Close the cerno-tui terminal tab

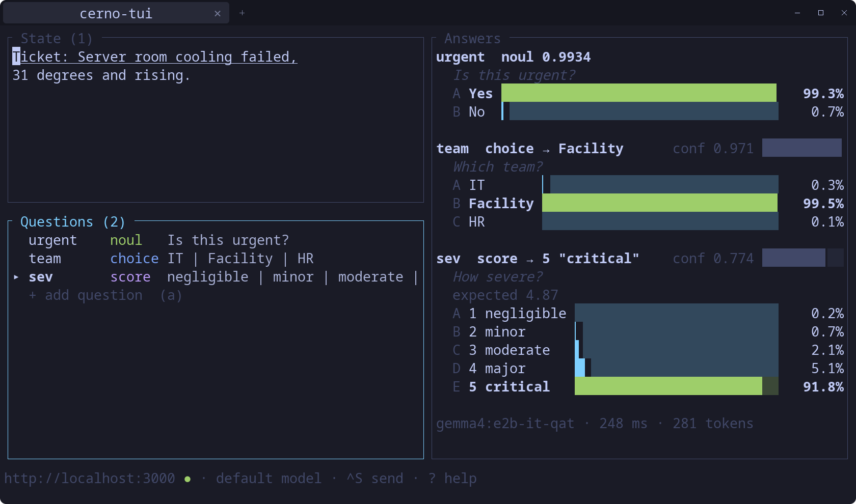pos(218,14)
